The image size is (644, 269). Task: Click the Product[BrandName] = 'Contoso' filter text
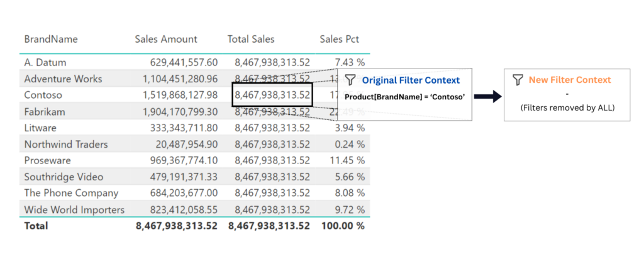[x=404, y=97]
